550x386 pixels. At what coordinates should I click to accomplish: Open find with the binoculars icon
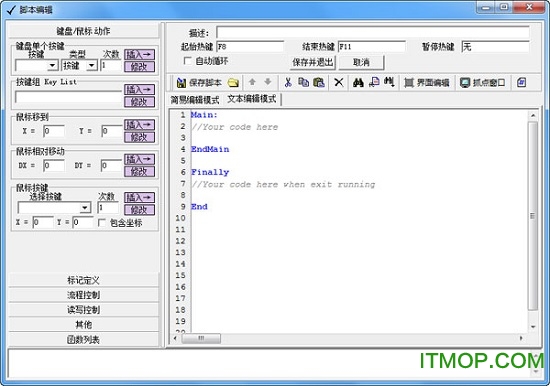pyautogui.click(x=358, y=82)
